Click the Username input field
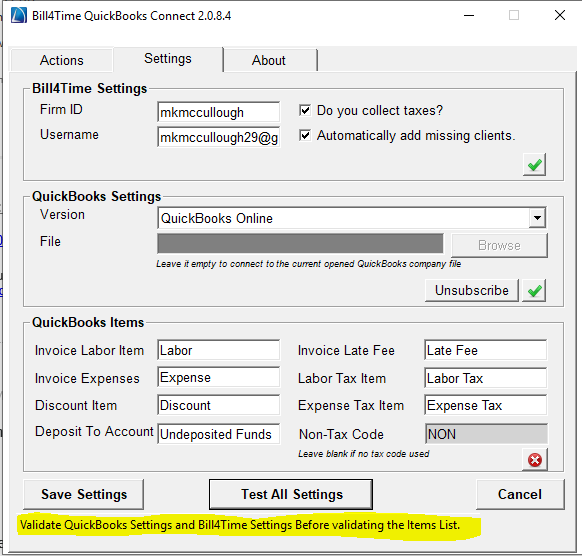The height and width of the screenshot is (556, 582). tap(219, 137)
